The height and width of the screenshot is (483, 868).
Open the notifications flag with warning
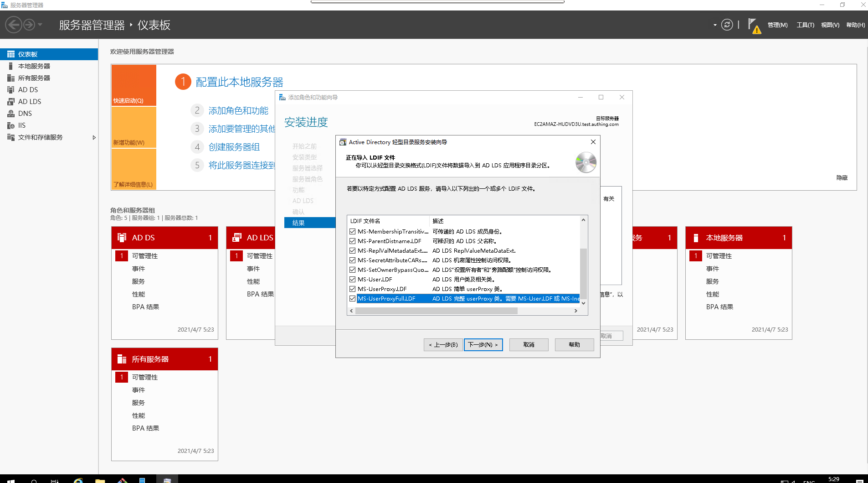pyautogui.click(x=754, y=26)
